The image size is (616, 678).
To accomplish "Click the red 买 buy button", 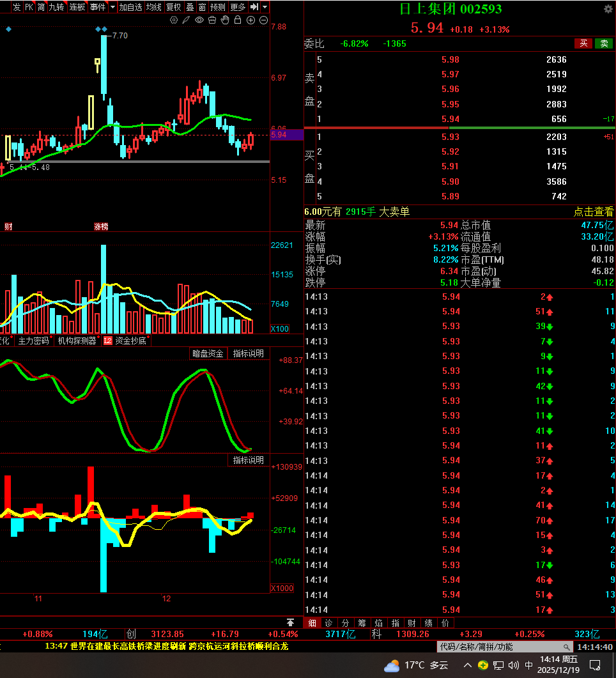I will click(x=583, y=43).
